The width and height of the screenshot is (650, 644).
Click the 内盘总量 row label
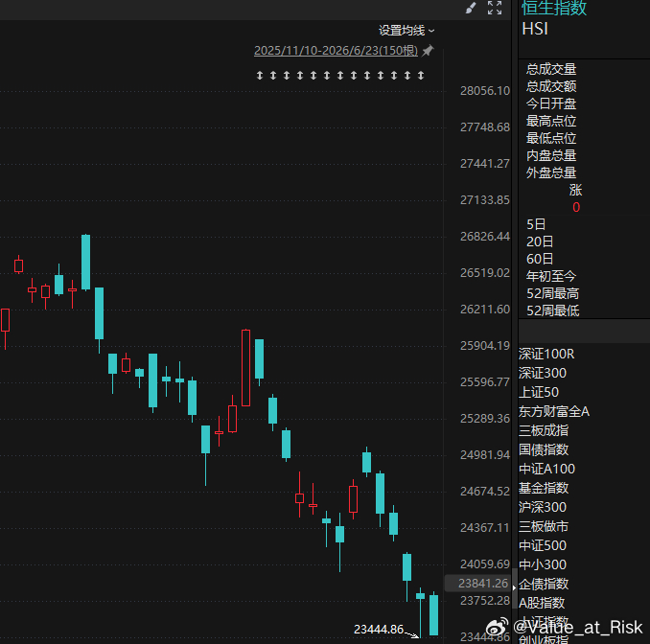coord(551,155)
